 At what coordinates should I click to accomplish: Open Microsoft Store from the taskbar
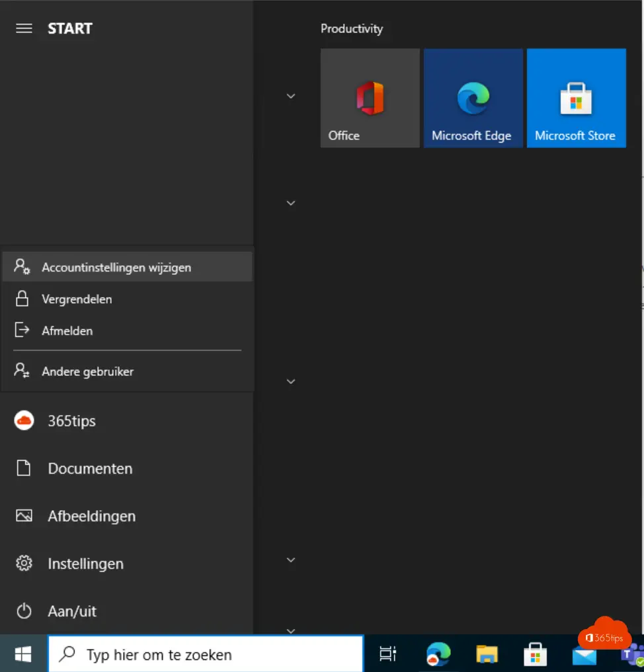coord(535,654)
